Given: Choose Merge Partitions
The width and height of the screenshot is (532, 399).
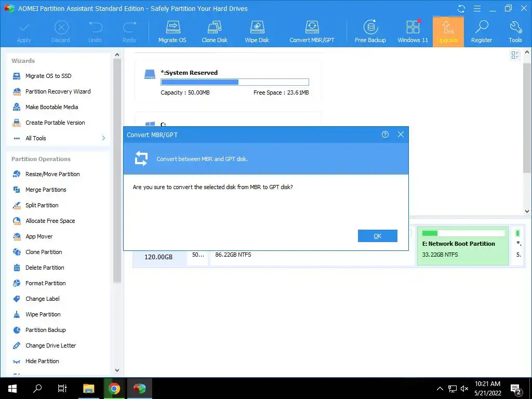Looking at the screenshot, I should click(x=46, y=190).
